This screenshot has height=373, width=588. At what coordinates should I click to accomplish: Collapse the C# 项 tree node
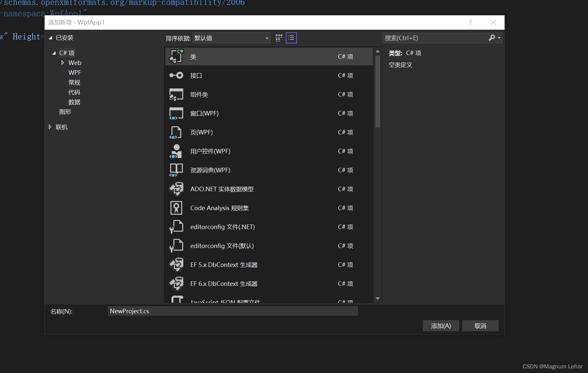54,53
